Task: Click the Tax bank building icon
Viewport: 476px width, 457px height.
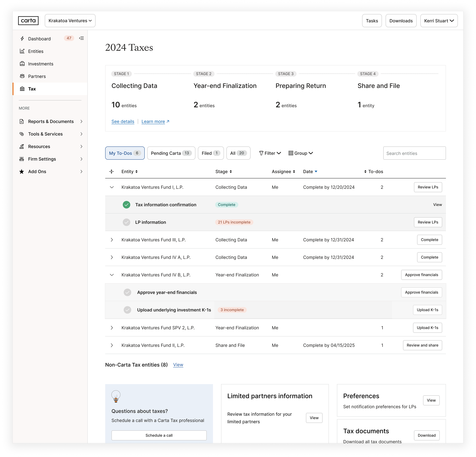Action: pos(22,89)
